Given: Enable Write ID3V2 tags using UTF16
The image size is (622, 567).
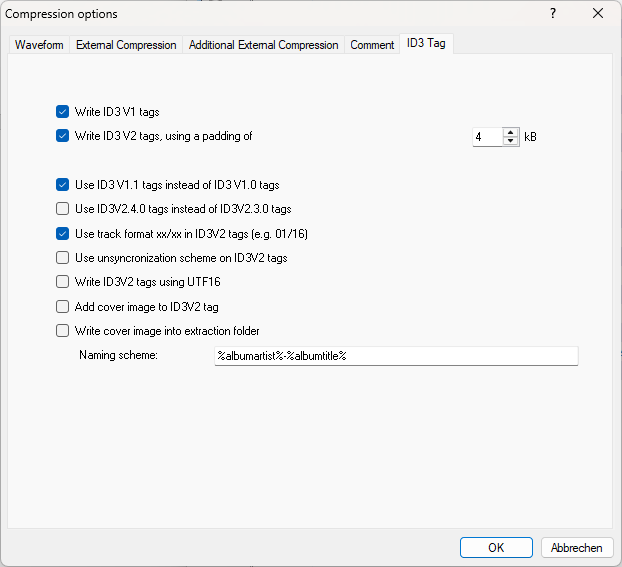Looking at the screenshot, I should (x=63, y=282).
